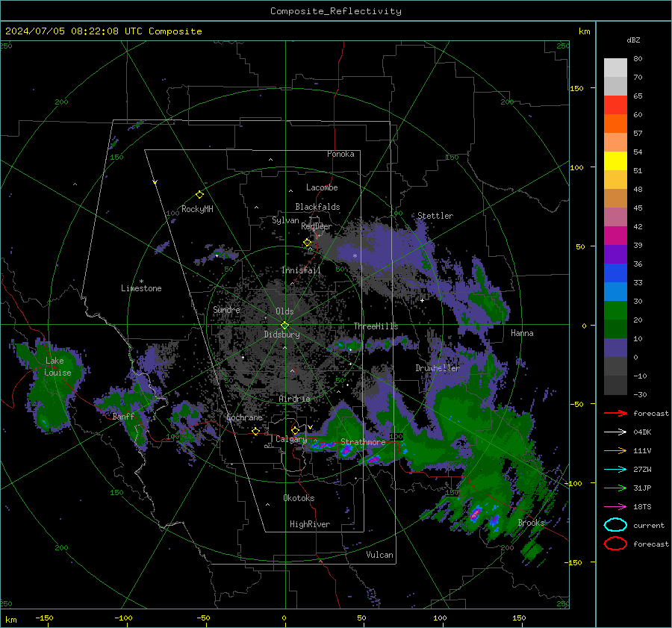Viewport: 672px width, 628px height.
Task: Click the Olds city label
Action: pos(284,311)
